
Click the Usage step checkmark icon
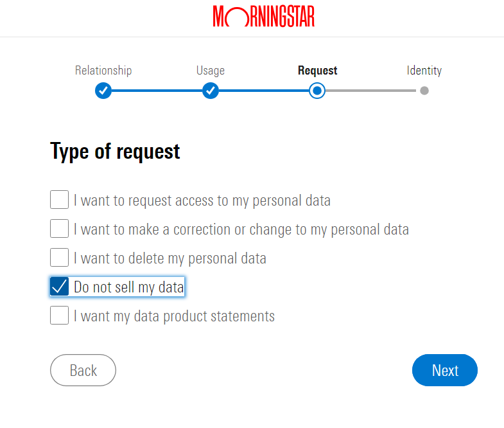pyautogui.click(x=211, y=91)
